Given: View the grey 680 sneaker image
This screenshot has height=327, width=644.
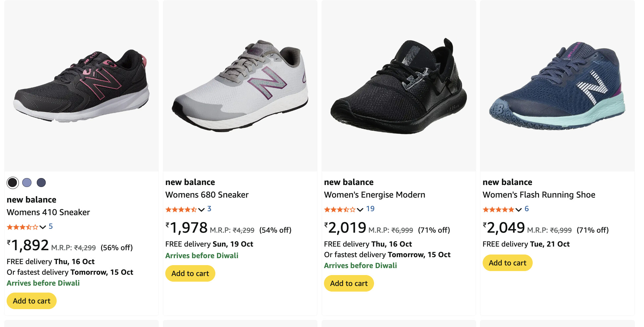Looking at the screenshot, I should (240, 86).
